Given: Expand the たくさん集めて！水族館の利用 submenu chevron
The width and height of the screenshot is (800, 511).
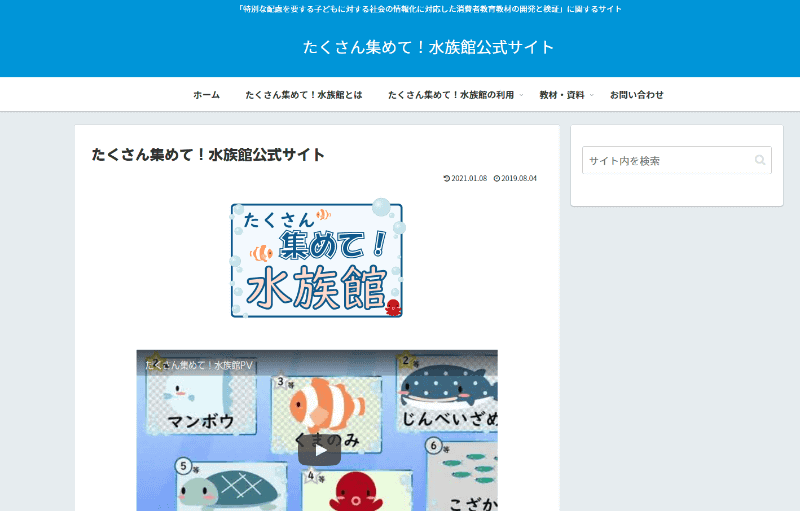Looking at the screenshot, I should click(x=521, y=95).
